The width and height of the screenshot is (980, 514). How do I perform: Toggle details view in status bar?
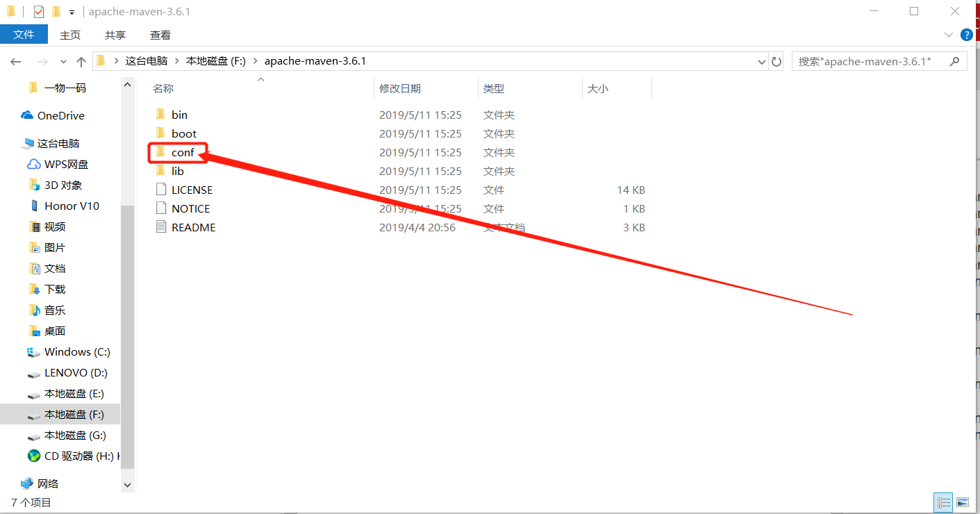click(x=943, y=501)
